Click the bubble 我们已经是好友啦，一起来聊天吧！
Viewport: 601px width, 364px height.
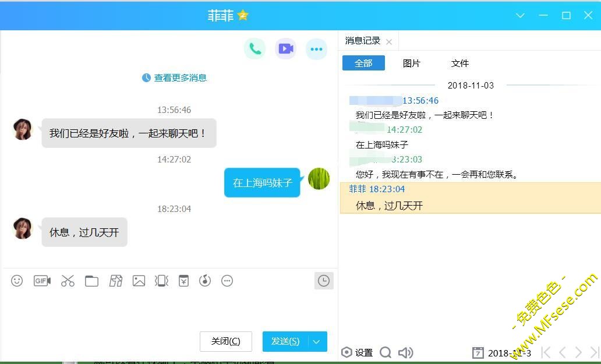point(129,133)
